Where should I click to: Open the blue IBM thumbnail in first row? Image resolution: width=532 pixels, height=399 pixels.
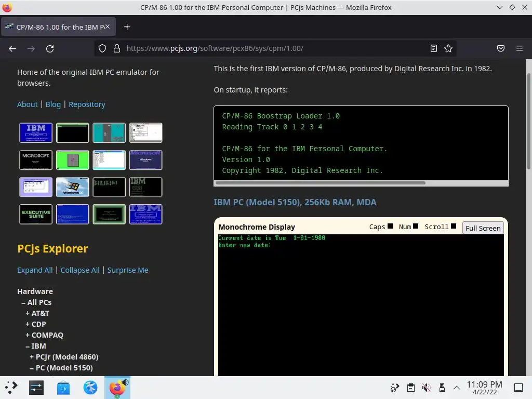coord(36,132)
